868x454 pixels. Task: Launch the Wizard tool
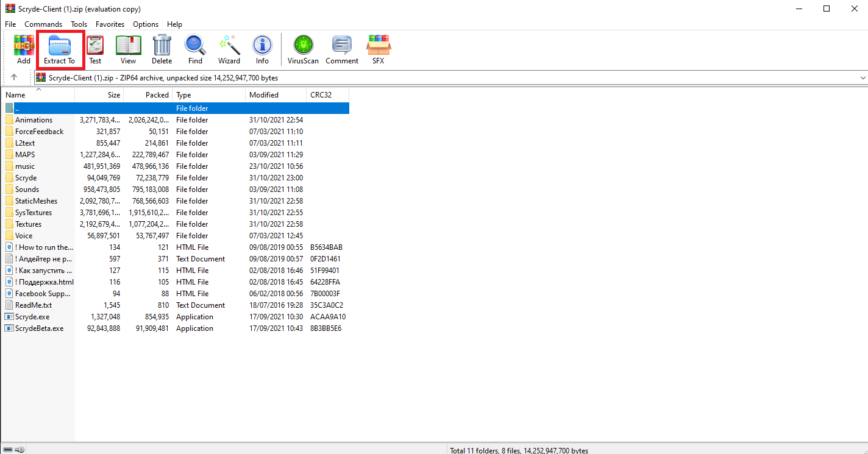tap(229, 49)
